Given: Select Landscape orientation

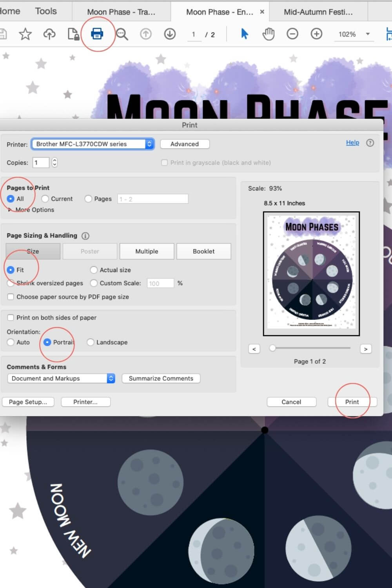Looking at the screenshot, I should click(x=107, y=342).
